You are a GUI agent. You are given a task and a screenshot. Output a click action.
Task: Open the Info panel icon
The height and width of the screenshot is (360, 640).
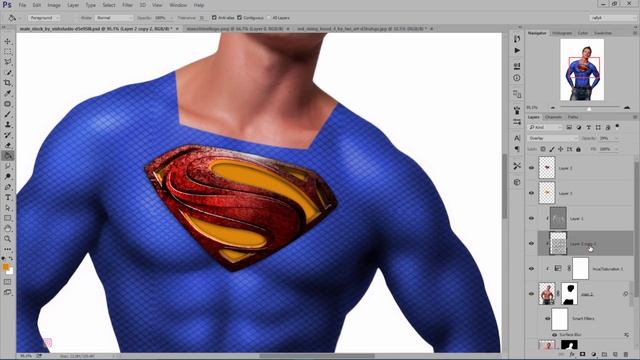[517, 78]
